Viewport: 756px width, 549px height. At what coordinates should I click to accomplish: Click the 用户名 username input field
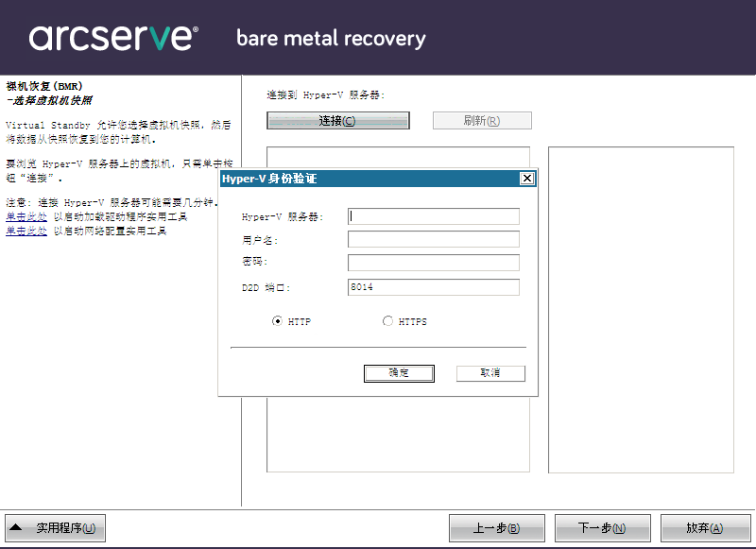433,239
